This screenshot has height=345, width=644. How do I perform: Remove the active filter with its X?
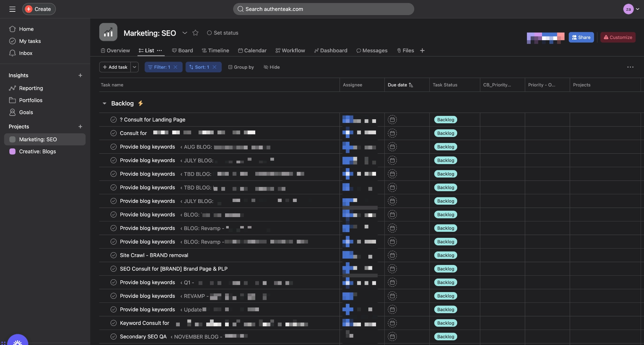(x=175, y=67)
